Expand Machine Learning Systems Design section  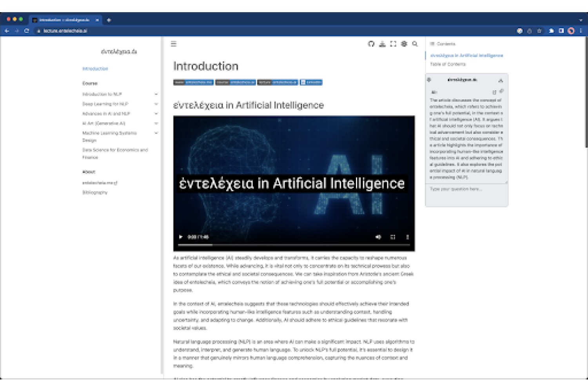click(x=156, y=133)
